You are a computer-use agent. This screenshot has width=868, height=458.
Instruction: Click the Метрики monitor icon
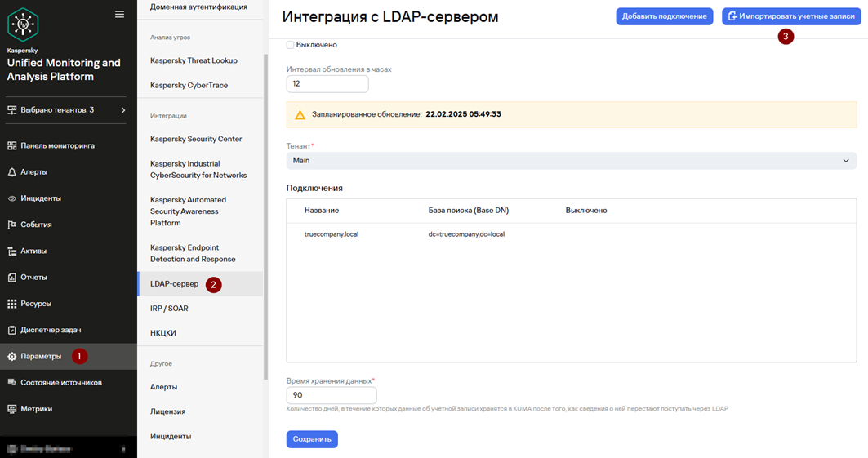11,409
